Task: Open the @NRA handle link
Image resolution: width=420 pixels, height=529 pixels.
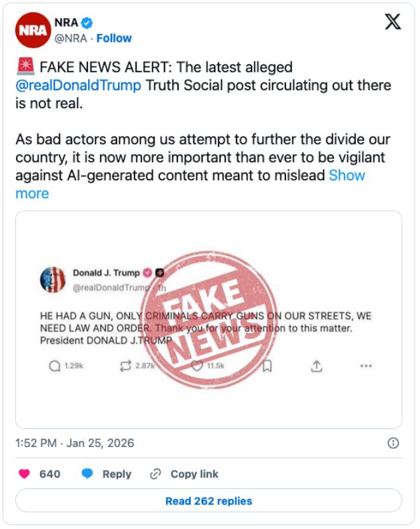Action: [x=71, y=38]
